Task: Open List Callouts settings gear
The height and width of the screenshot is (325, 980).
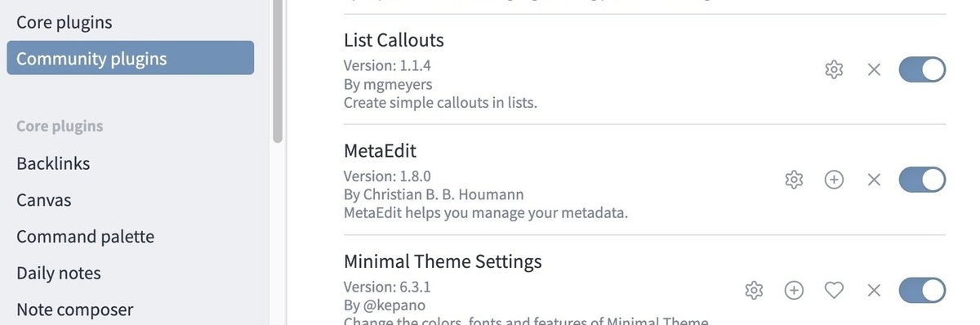Action: pyautogui.click(x=834, y=70)
